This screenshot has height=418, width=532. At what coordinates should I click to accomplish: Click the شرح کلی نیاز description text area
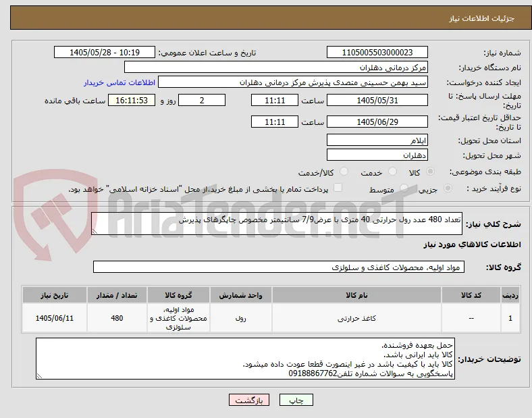[277, 224]
